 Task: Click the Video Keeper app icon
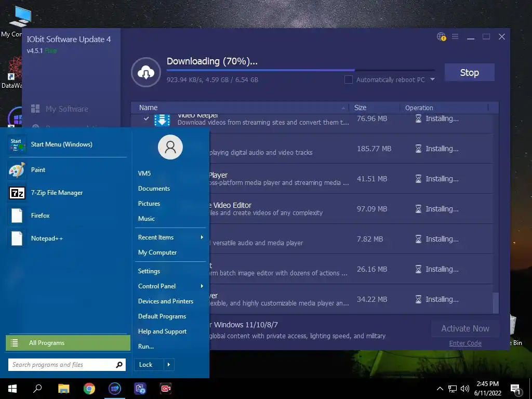tap(162, 120)
